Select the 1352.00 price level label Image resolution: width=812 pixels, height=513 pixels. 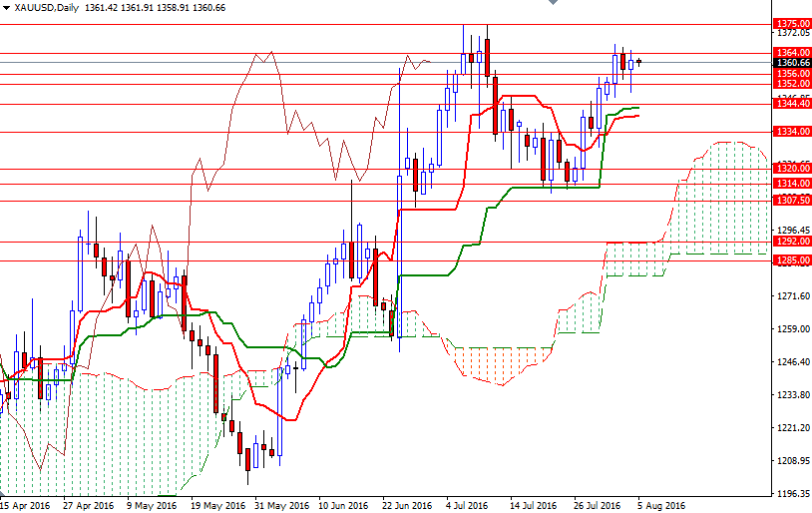(x=792, y=84)
